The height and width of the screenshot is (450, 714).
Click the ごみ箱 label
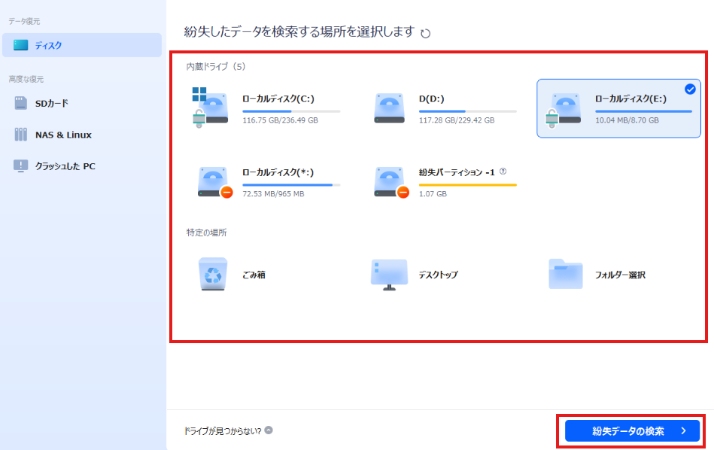pos(254,275)
